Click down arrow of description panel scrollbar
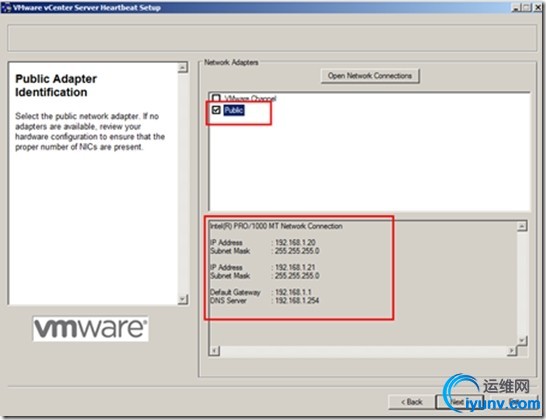 [x=183, y=299]
